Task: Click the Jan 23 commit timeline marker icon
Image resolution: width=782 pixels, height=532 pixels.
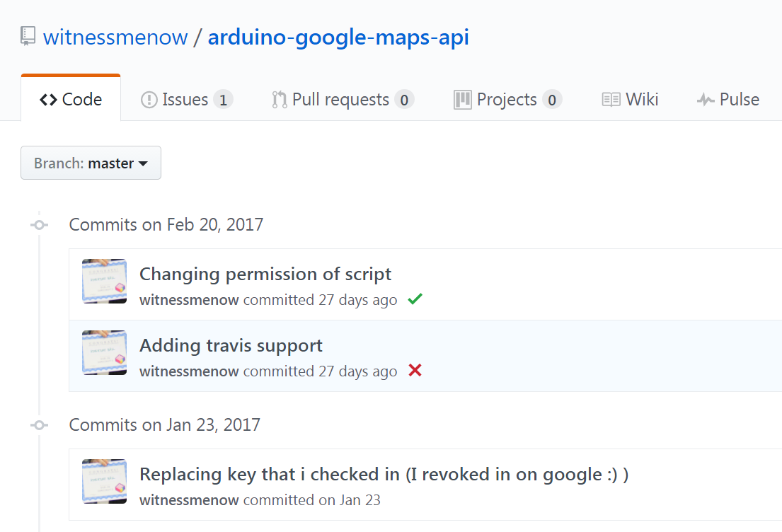Action: pyautogui.click(x=40, y=425)
